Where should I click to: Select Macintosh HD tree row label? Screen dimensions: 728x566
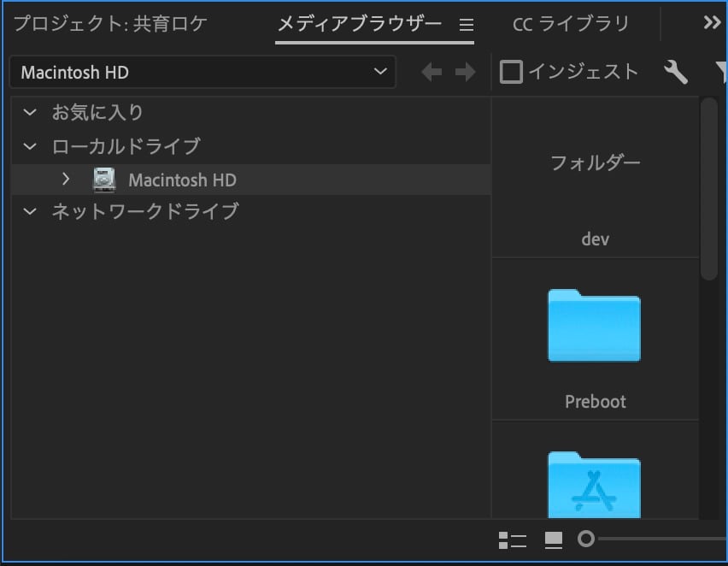click(x=183, y=180)
